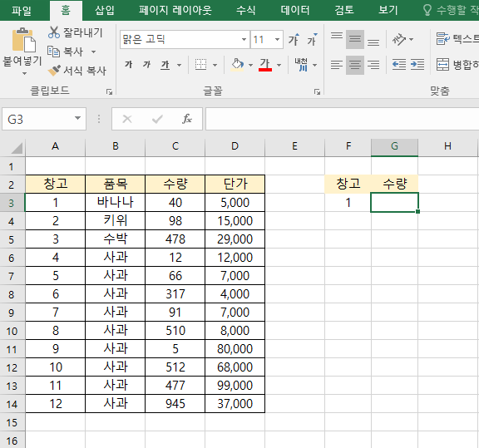This screenshot has height=448, width=479.
Task: Click the text orientation icon
Action: pyautogui.click(x=399, y=39)
